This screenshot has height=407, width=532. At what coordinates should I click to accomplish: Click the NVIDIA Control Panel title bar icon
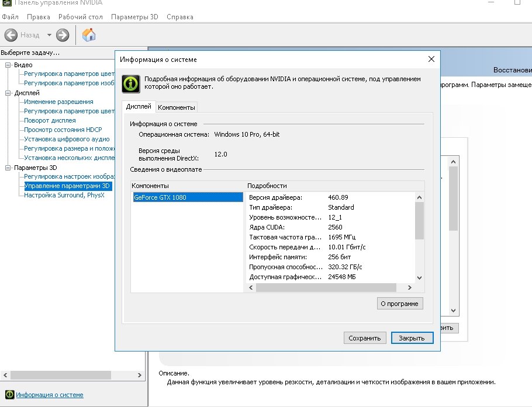(6, 3)
